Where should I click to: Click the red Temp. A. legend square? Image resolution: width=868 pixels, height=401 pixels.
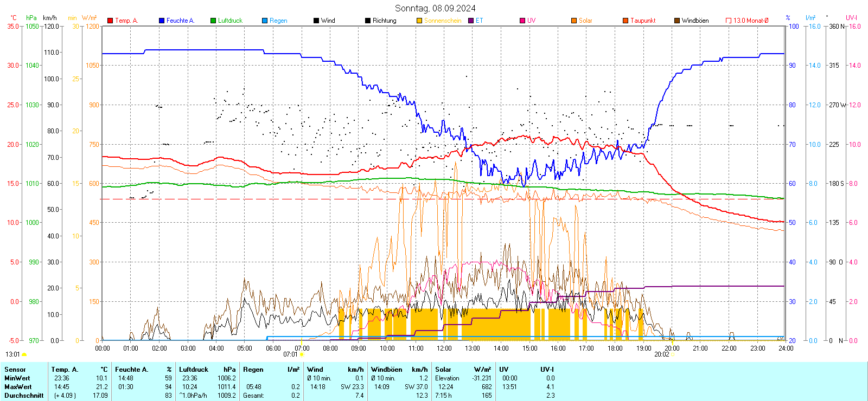(110, 21)
